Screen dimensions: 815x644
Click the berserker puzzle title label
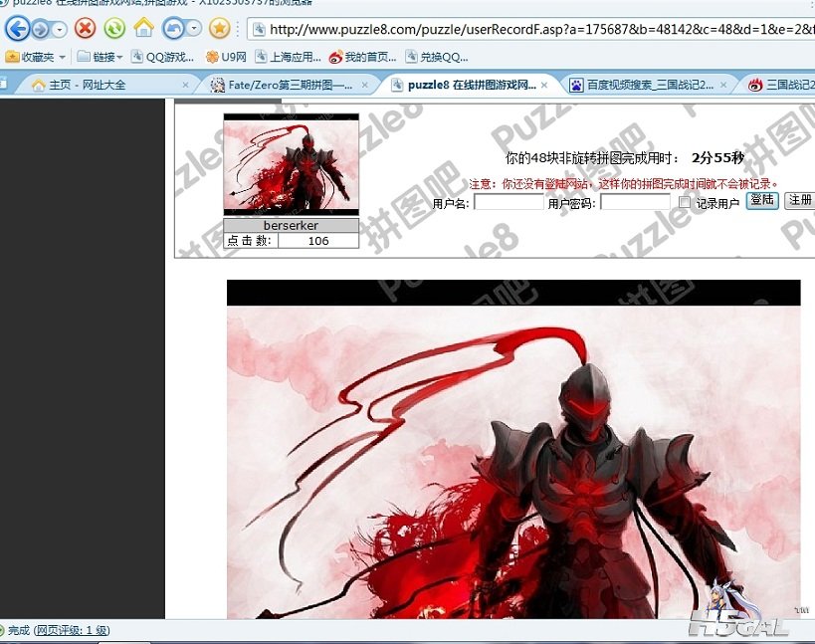tap(291, 226)
